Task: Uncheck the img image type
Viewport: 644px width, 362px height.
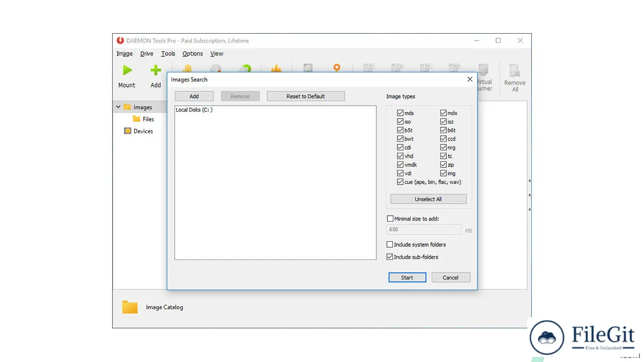Action: (444, 173)
